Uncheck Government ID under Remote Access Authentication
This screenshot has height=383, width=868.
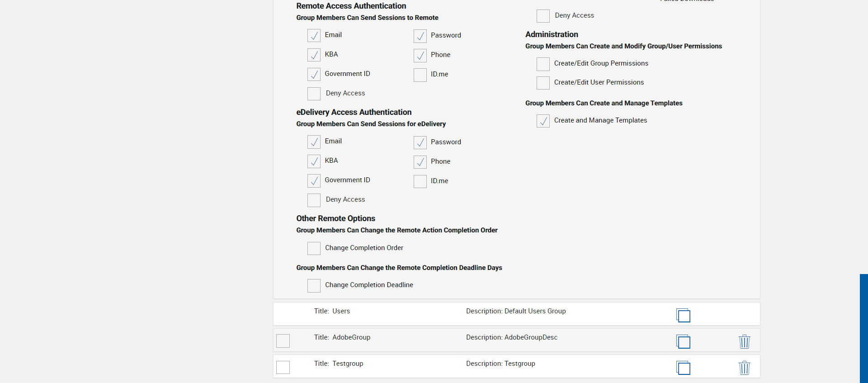[x=314, y=74]
